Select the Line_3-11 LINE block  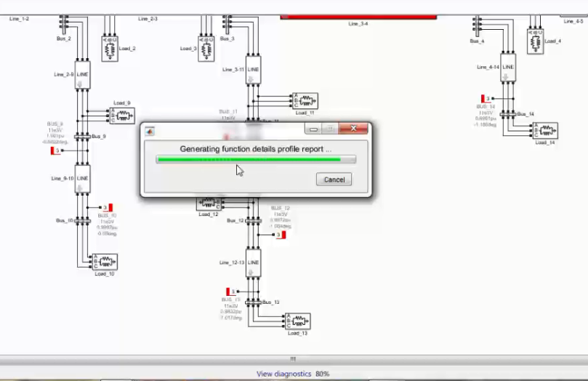point(253,71)
